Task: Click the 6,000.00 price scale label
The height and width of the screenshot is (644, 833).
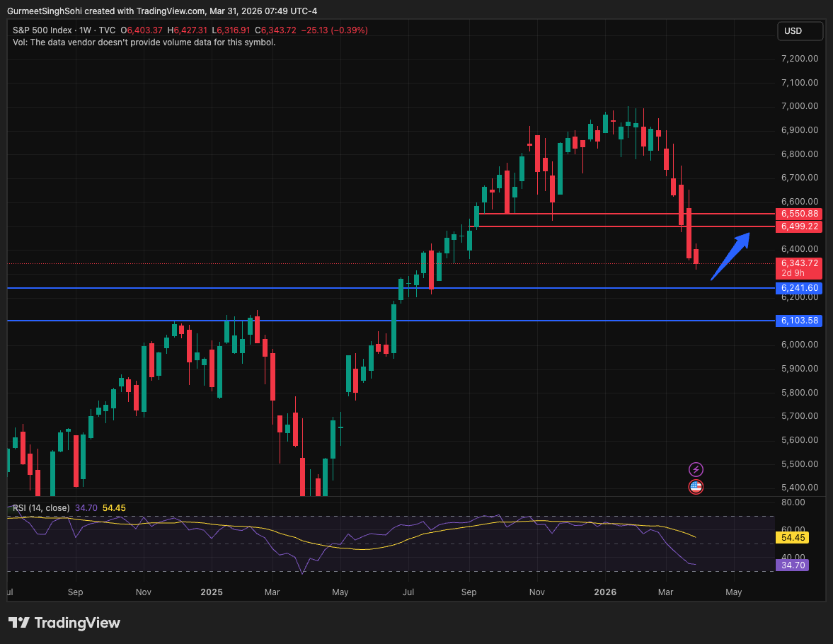Action: coord(800,345)
